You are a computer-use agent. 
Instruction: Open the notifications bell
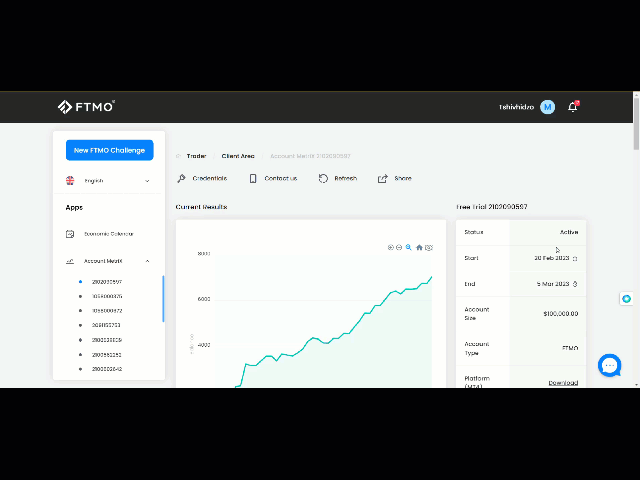point(573,107)
